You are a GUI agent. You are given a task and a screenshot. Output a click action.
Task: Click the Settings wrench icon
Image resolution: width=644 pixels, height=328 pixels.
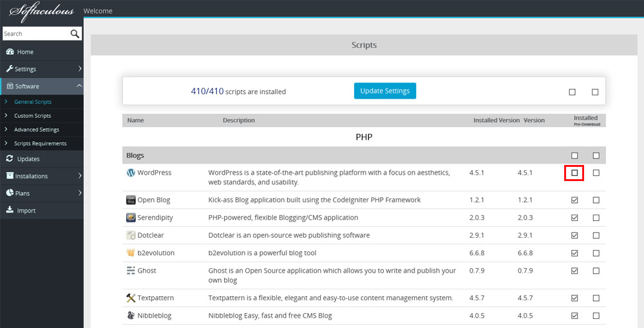[x=10, y=69]
